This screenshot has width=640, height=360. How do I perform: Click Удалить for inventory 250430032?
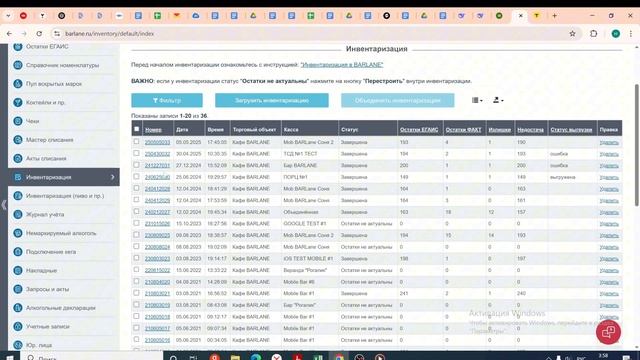609,154
